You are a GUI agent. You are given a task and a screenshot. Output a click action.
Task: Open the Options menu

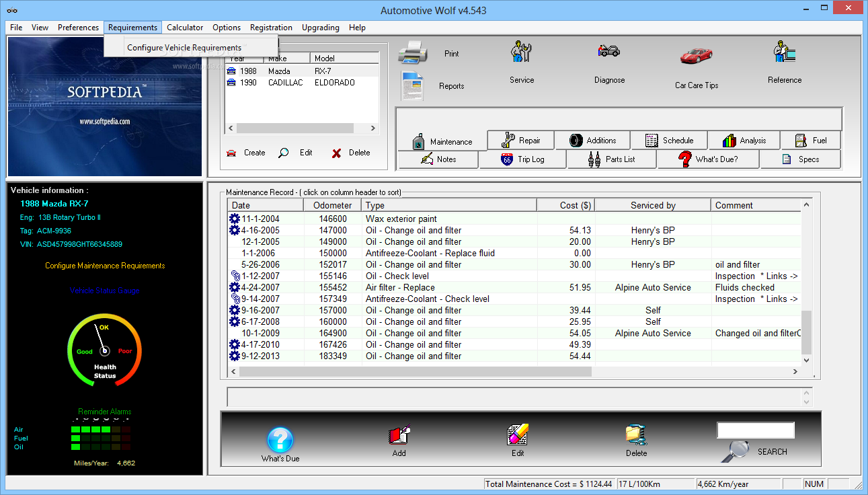pyautogui.click(x=227, y=28)
